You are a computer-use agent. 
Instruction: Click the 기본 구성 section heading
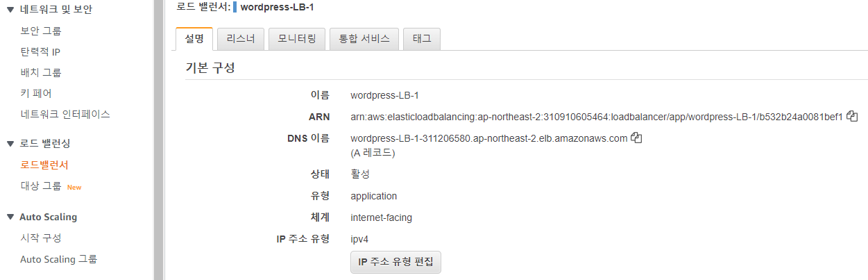click(x=210, y=68)
